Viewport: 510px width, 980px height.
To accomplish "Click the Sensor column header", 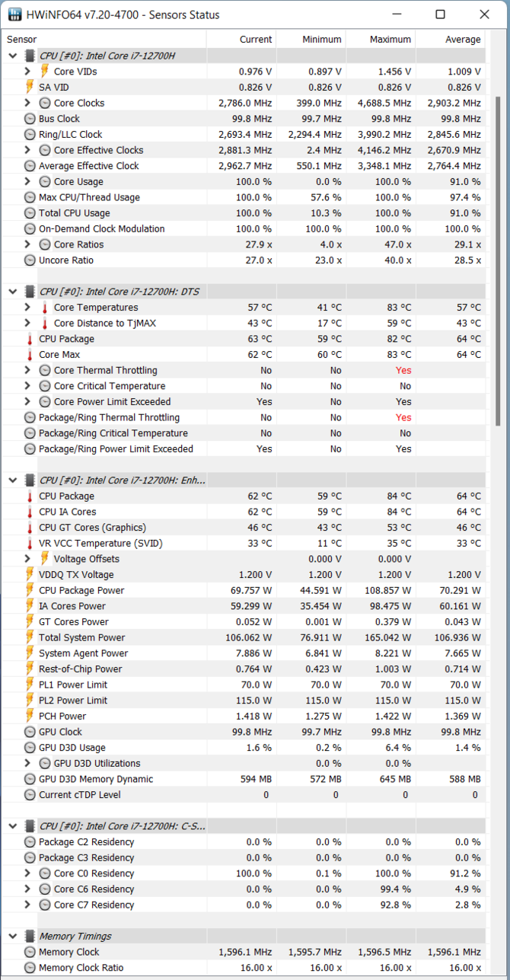I will 105,40.
